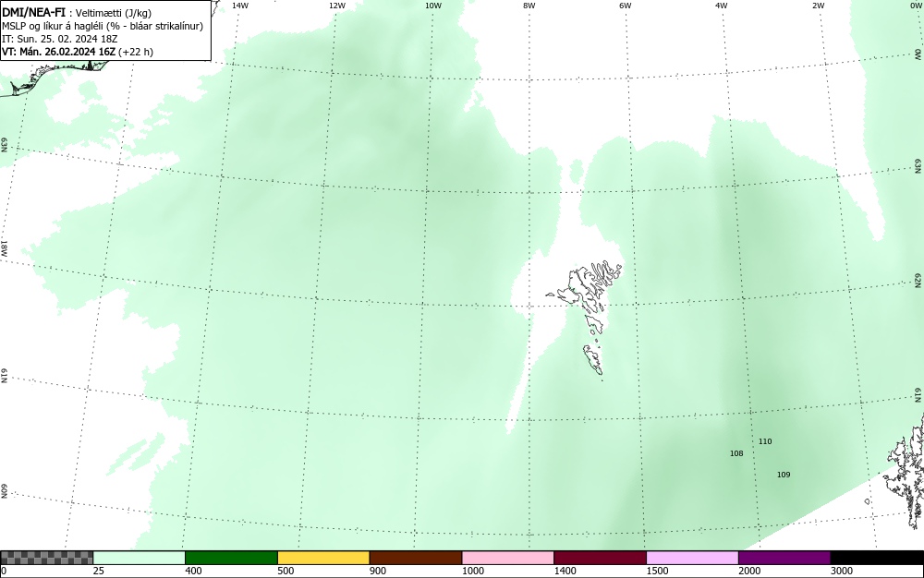Click the Faroe Islands outline on map
The image size is (924, 578).
585,317
